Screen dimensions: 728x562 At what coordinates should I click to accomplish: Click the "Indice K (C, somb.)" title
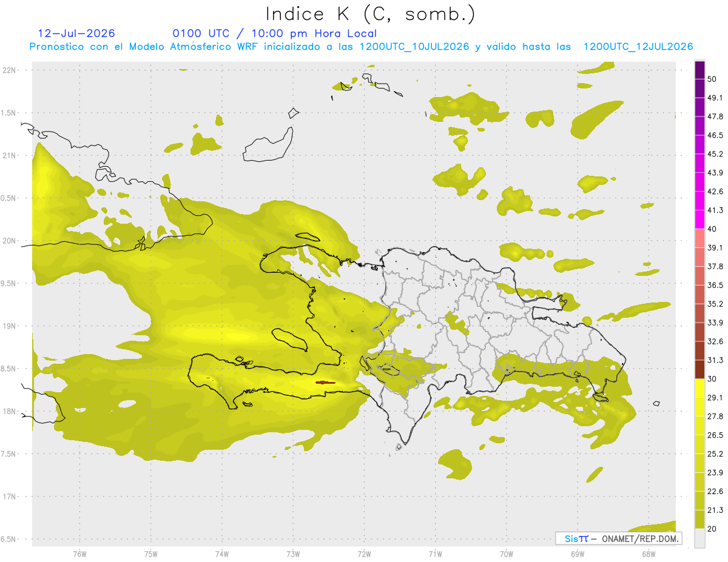371,14
